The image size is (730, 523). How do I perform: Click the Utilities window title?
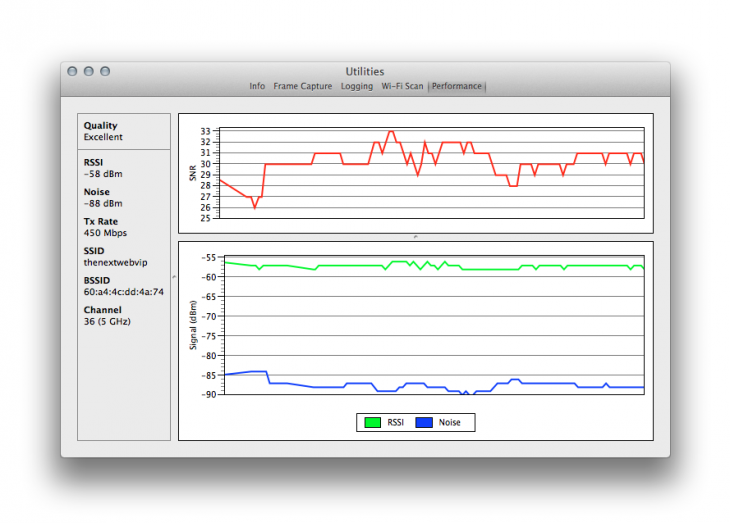tap(364, 71)
